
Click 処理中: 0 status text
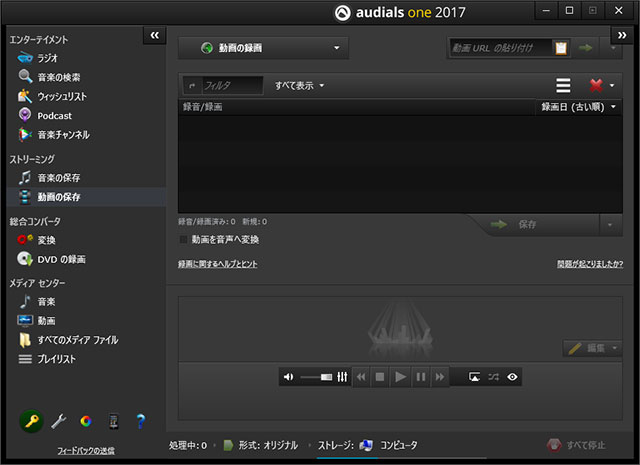click(188, 445)
